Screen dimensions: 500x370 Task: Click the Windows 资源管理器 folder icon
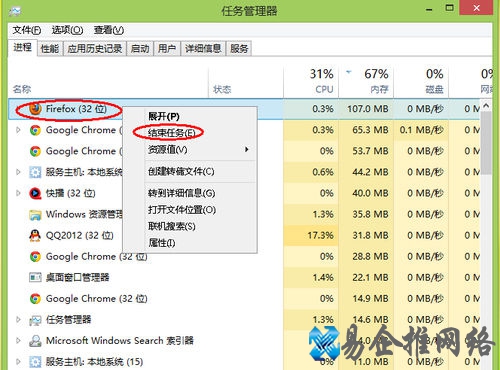coord(35,214)
